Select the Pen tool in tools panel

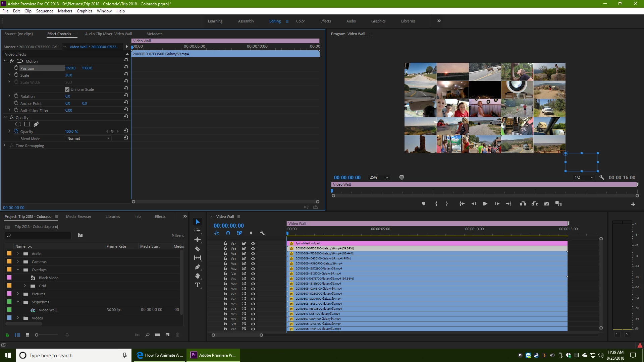[x=198, y=267]
